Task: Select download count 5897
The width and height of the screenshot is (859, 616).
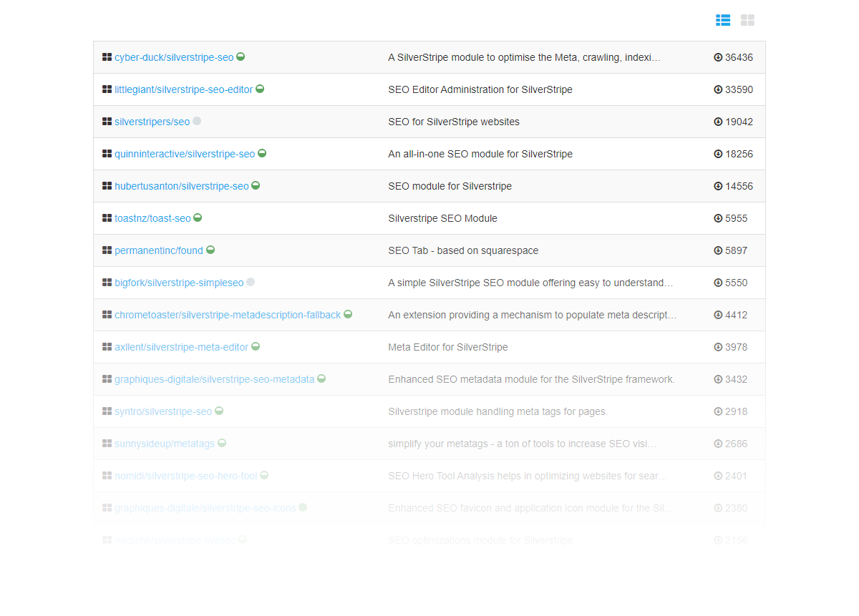Action: 736,250
